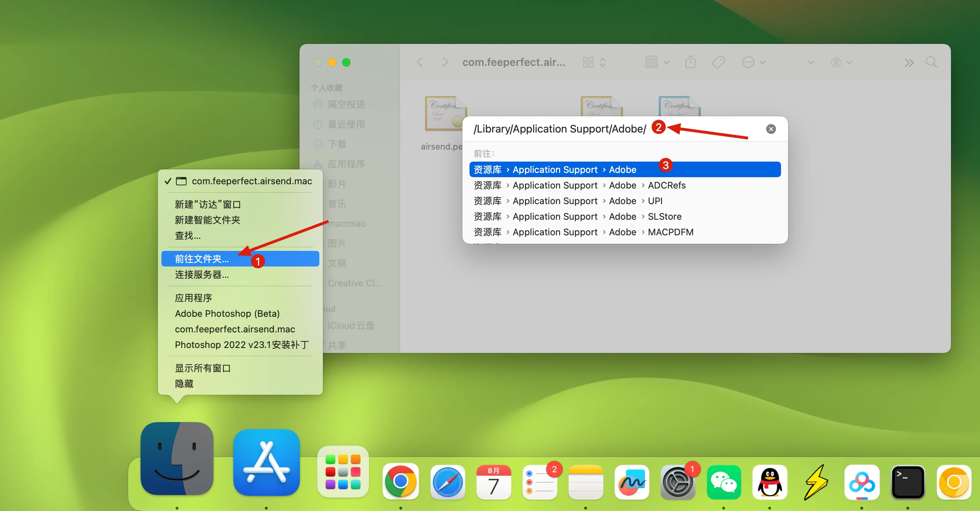This screenshot has height=511, width=980.
Task: Go forward in Finder window
Action: [x=445, y=62]
